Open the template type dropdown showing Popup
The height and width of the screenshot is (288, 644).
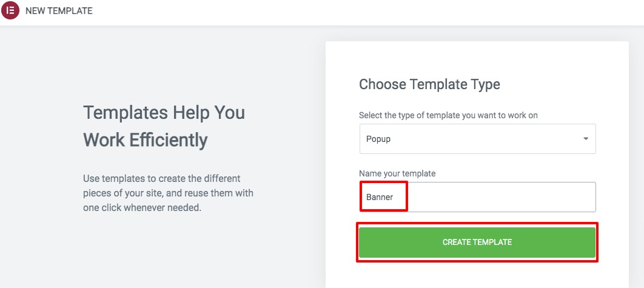[477, 139]
